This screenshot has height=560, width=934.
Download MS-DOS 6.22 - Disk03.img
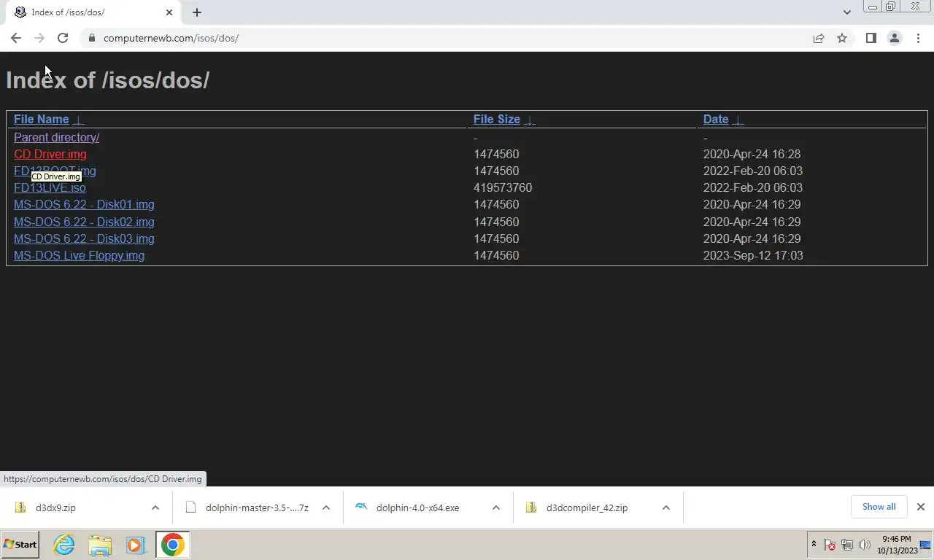coord(84,238)
